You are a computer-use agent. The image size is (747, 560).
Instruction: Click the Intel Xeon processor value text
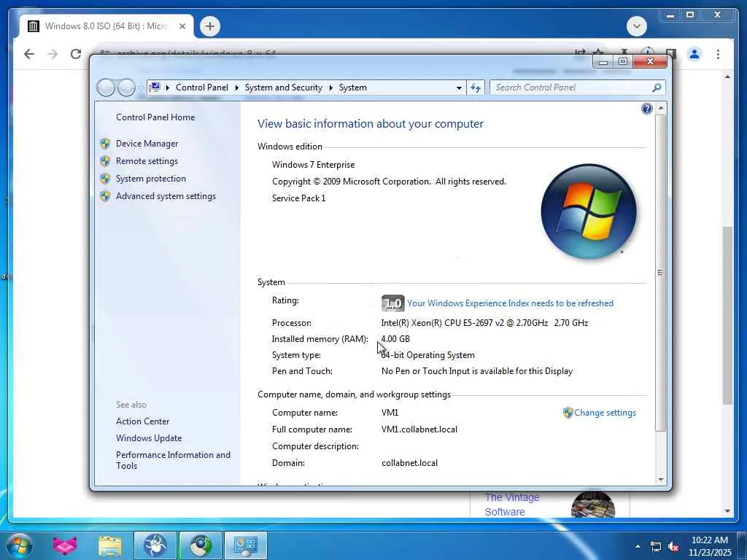484,323
